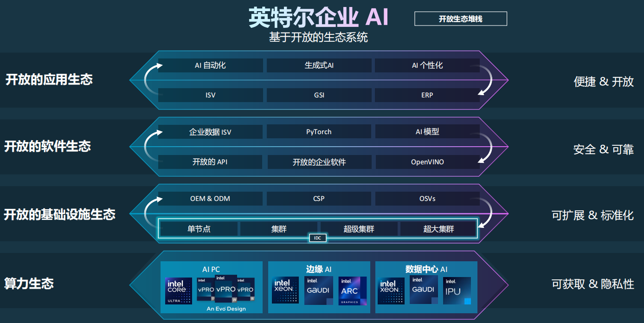The height and width of the screenshot is (323, 644).
Task: Click the Intel Gaudi badge under 边缘 AI
Action: [x=319, y=291]
